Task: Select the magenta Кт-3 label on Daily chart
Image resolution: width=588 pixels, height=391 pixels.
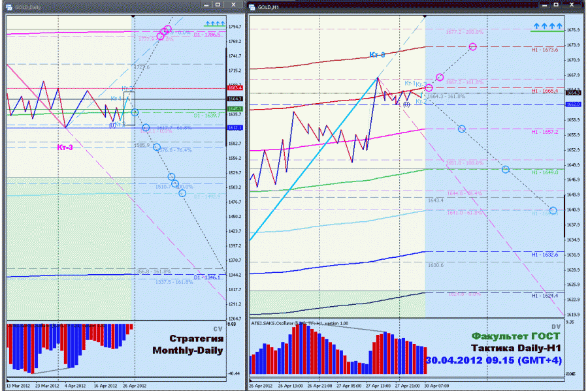Action: [65, 148]
